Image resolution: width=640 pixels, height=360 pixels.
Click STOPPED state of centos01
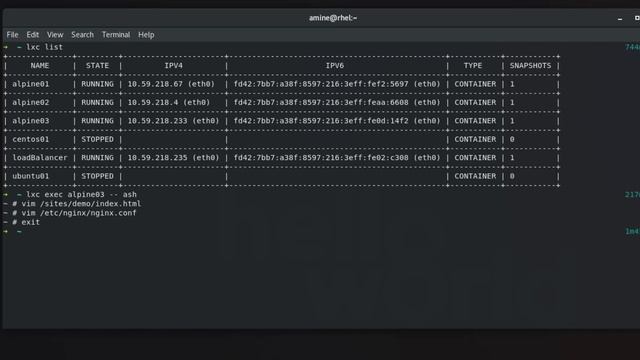[x=97, y=139]
